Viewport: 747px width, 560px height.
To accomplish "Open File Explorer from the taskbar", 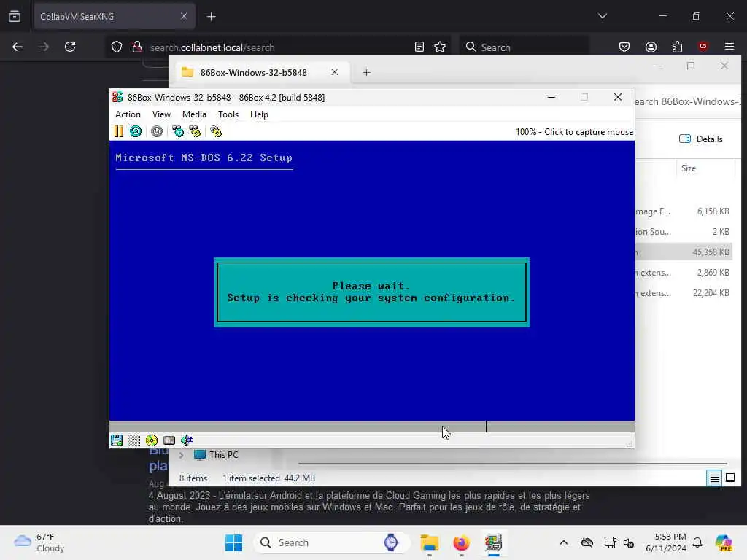I will [429, 542].
